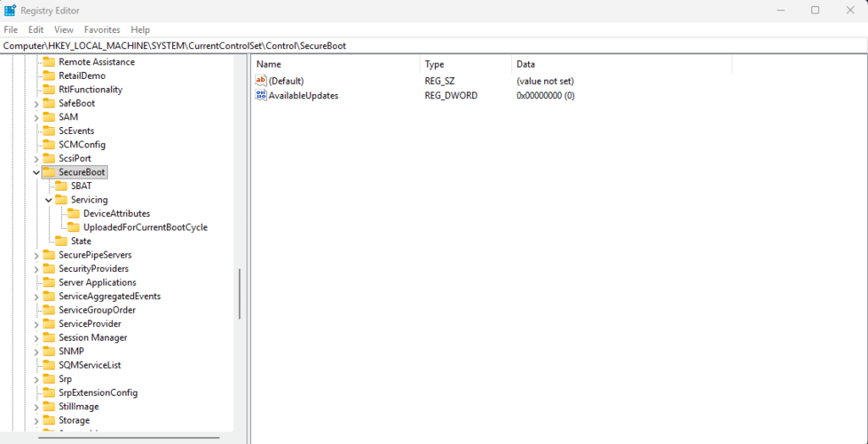
Task: Click the (Default) string value icon
Action: click(x=261, y=80)
